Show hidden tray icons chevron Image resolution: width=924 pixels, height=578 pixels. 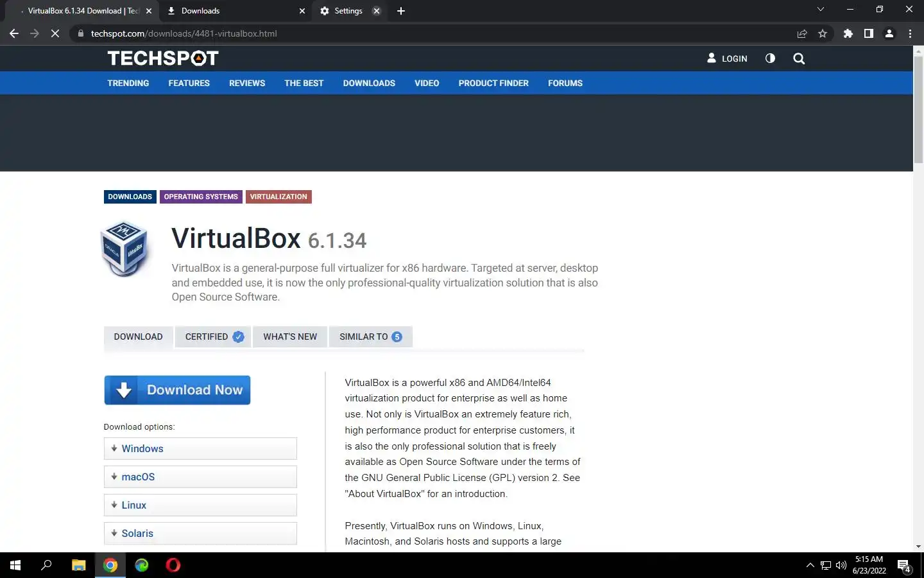tap(810, 565)
